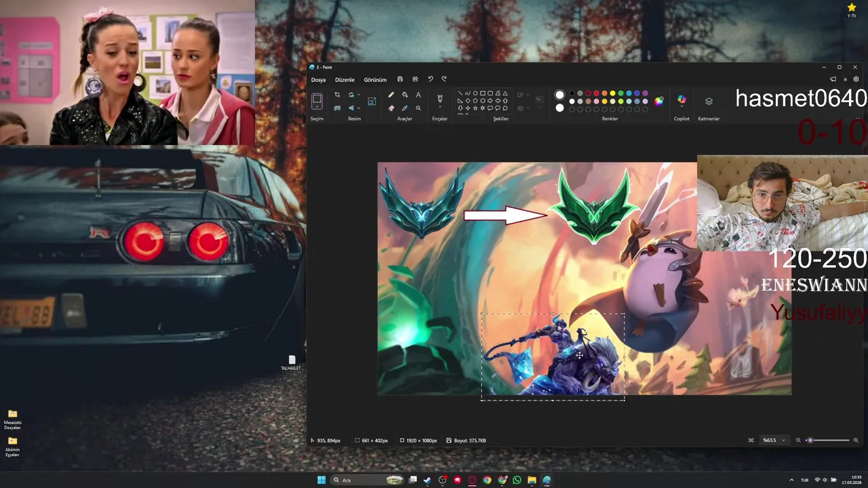Open the Copilot menu in Paint
Screen dimensions: 868x488
coord(682,100)
